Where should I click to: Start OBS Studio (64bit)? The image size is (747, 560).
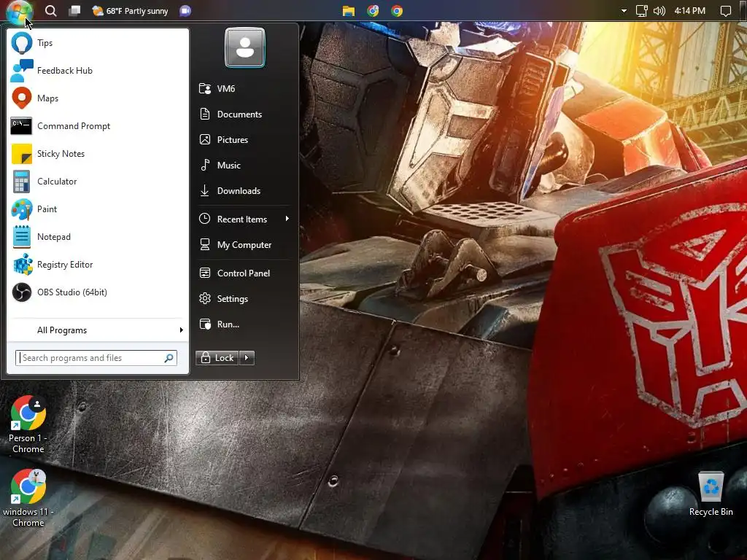tap(98, 292)
